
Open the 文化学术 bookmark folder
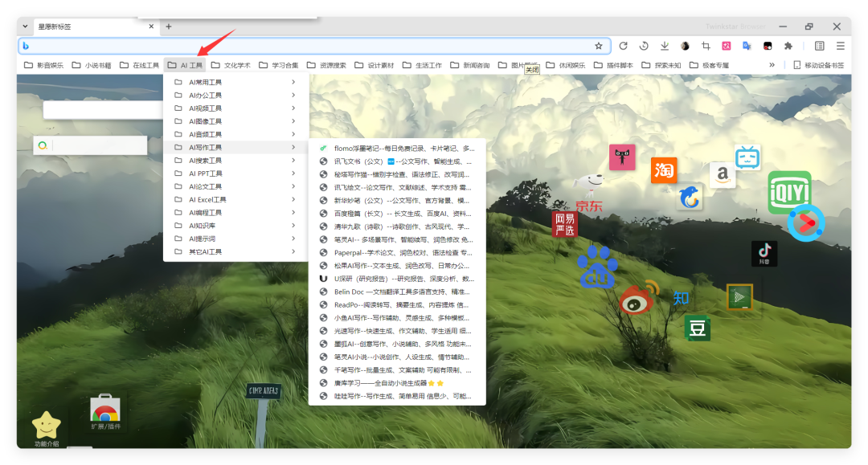(x=231, y=65)
